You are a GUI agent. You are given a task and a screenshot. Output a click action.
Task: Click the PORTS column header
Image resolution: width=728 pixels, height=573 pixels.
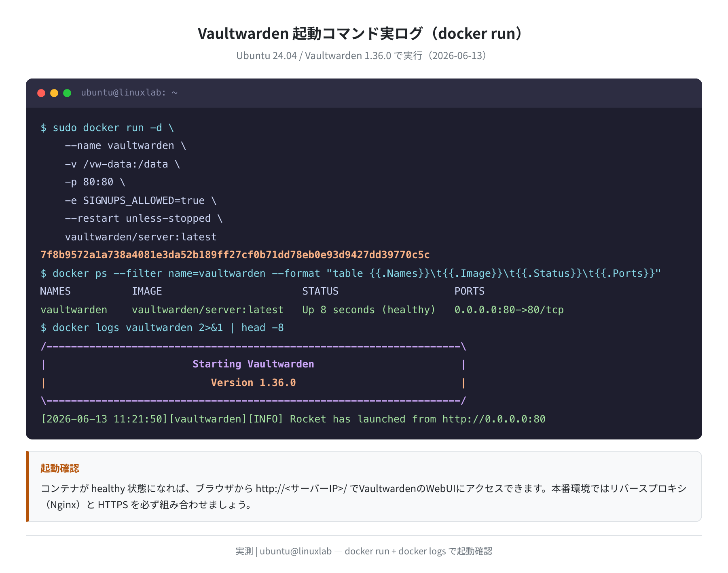pos(470,291)
